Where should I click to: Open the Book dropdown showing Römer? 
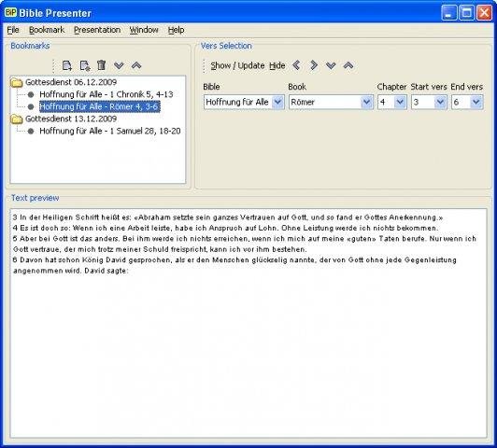(x=331, y=102)
